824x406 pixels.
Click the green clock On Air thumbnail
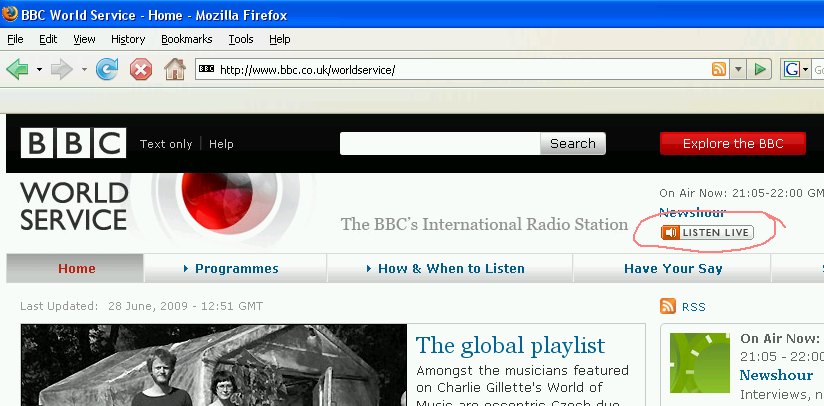(699, 363)
